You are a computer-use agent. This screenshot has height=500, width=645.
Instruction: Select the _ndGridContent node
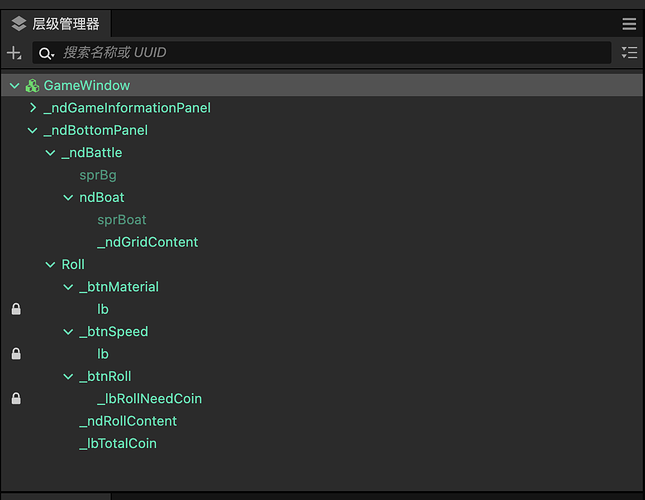point(147,242)
